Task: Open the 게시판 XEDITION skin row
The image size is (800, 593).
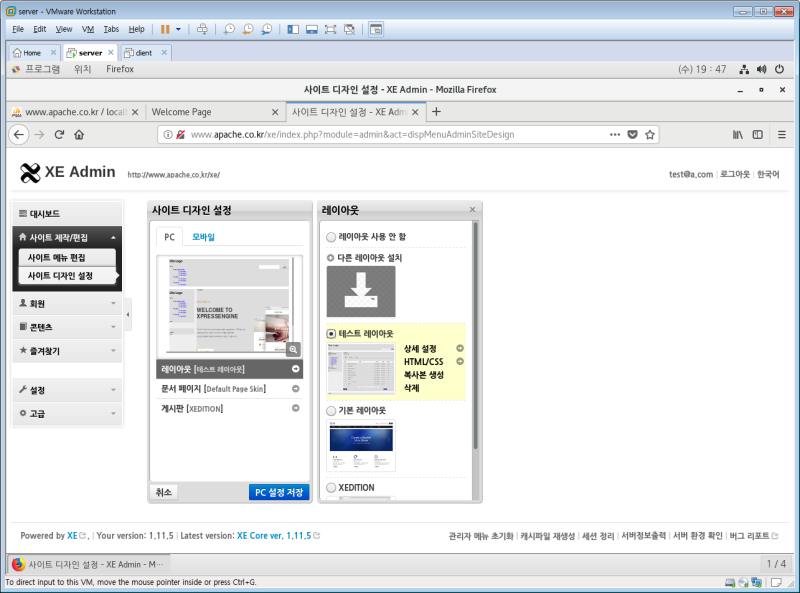Action: point(230,408)
